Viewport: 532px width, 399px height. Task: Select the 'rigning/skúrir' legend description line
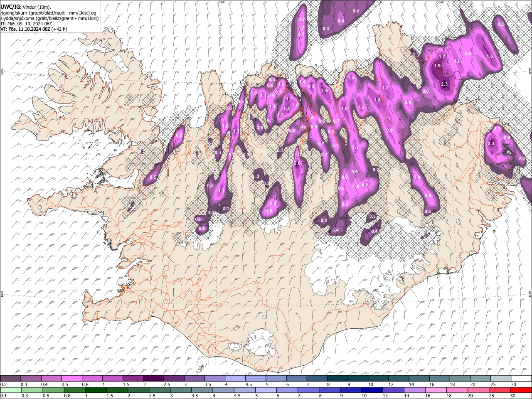click(49, 13)
